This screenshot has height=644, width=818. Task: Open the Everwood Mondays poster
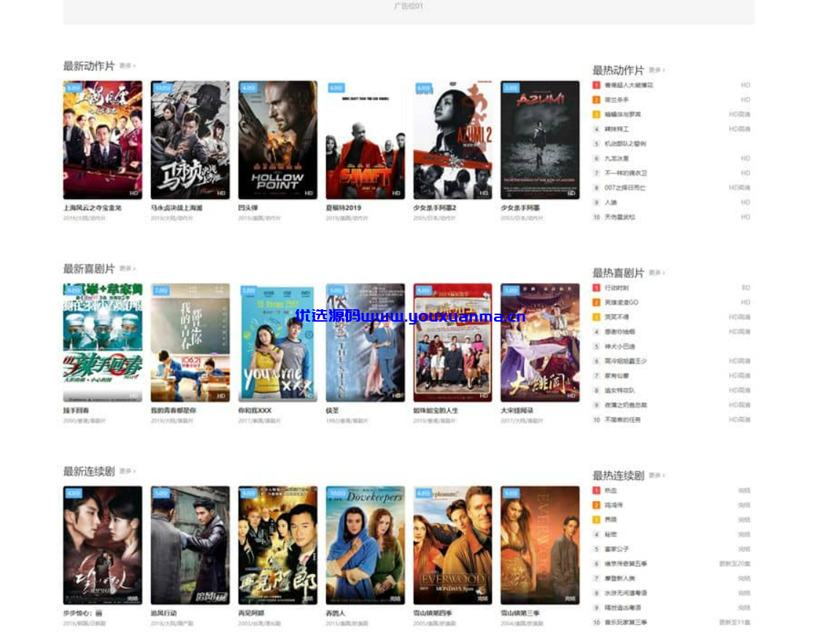tap(453, 546)
